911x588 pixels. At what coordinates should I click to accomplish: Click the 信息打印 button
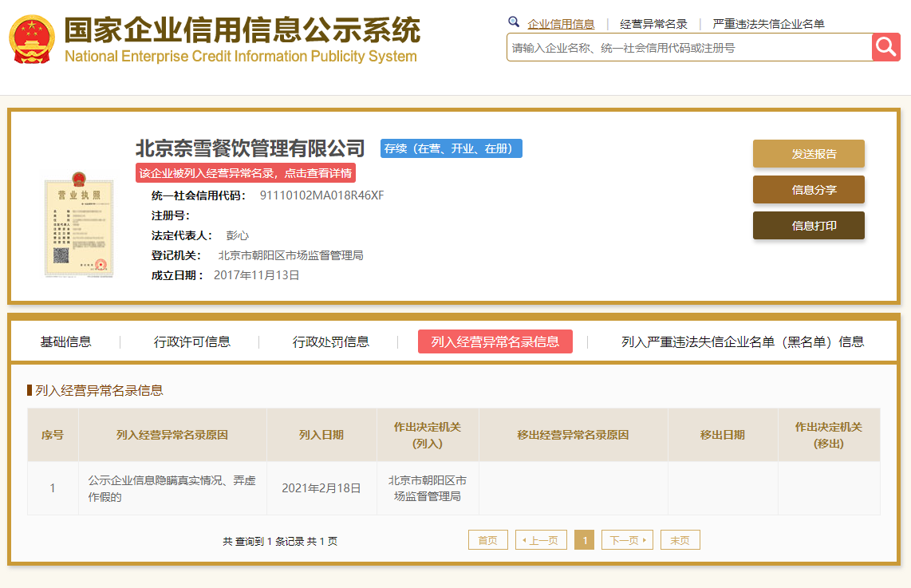coord(808,225)
